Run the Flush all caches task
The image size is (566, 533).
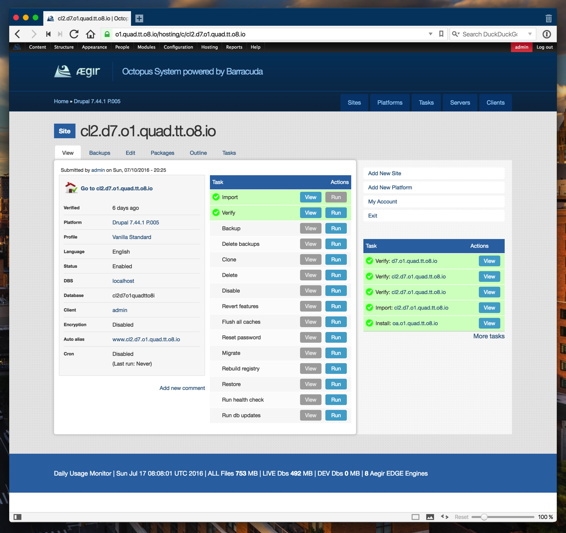[336, 322]
